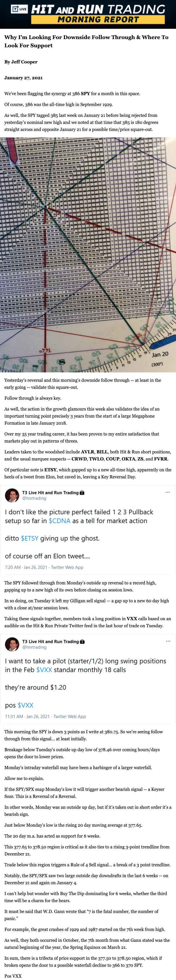Open the three-dot menu on the $CDNA tweet
This screenshot has width=176, height=980.
coord(167,492)
